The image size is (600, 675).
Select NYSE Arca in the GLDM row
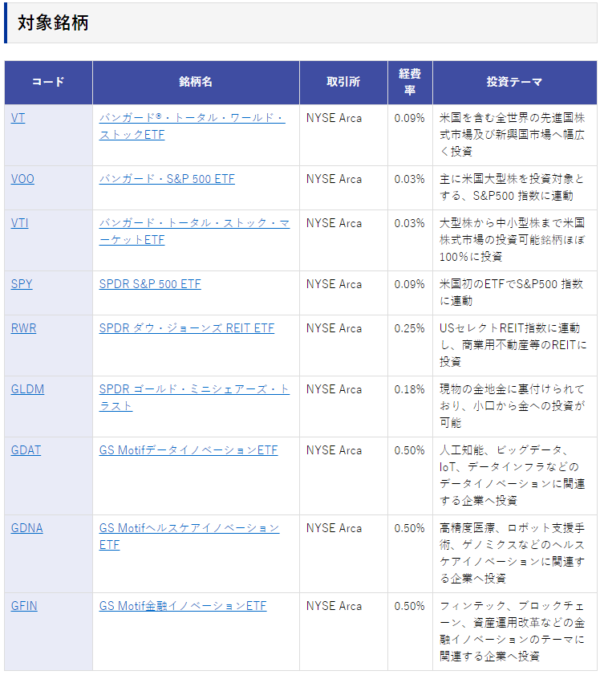pos(334,390)
